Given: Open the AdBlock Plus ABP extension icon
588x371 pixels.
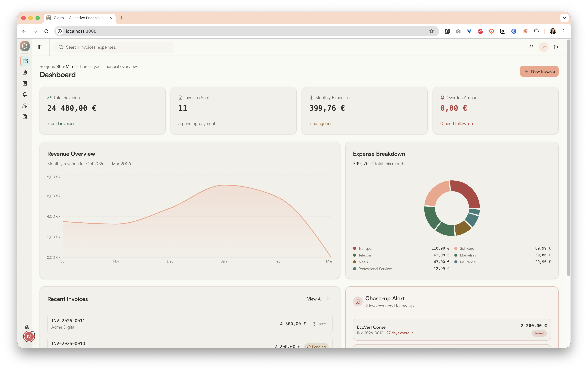Looking at the screenshot, I should click(480, 31).
